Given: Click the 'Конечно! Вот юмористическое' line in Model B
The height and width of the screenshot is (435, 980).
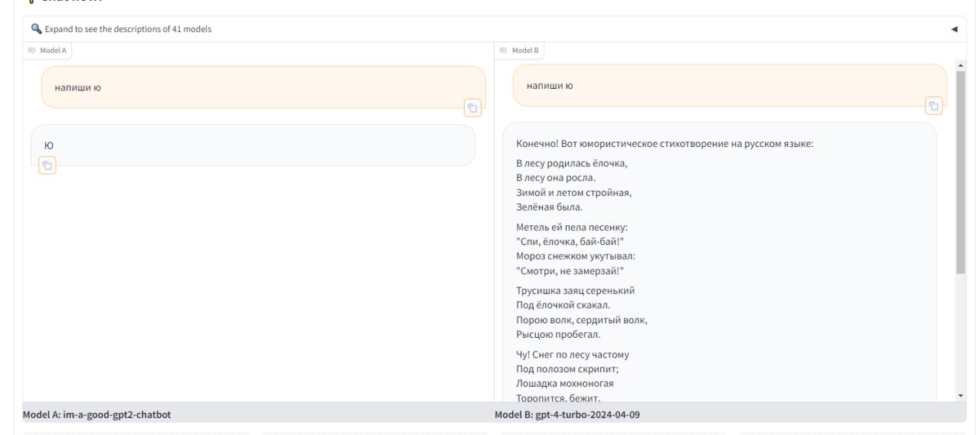Looking at the screenshot, I should coord(665,143).
